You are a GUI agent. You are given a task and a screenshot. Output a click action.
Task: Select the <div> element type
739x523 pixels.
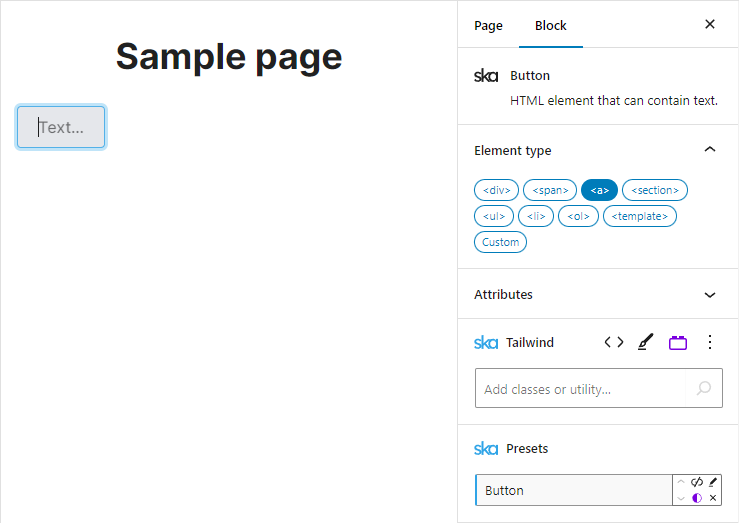coord(496,190)
